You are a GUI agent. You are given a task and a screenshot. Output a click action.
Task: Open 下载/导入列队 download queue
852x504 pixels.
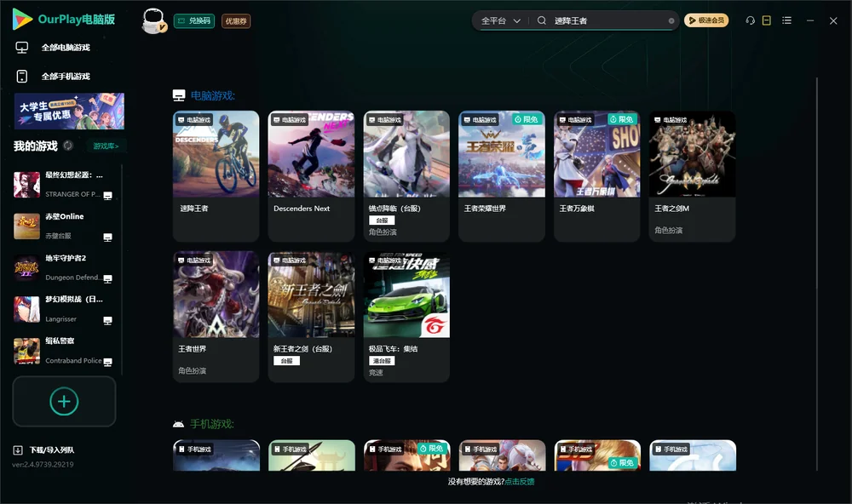tap(52, 450)
